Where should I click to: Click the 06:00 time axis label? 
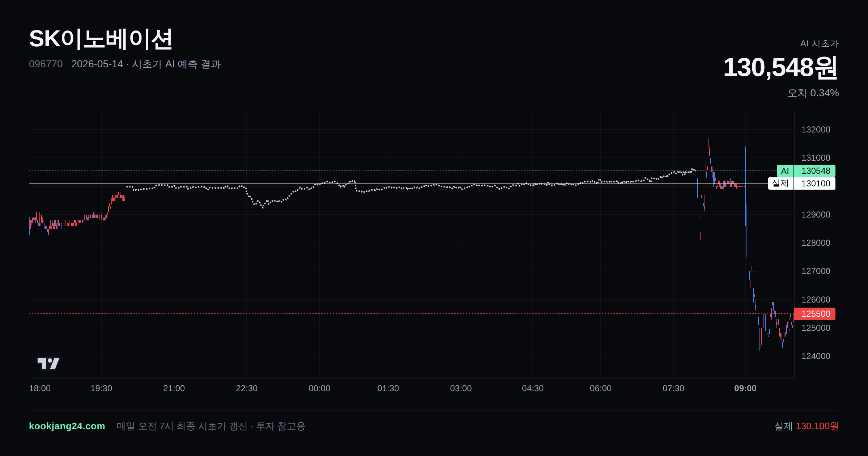(601, 388)
